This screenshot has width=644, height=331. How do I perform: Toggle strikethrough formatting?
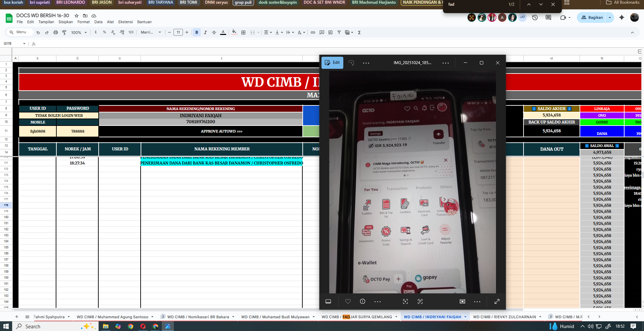tap(214, 33)
